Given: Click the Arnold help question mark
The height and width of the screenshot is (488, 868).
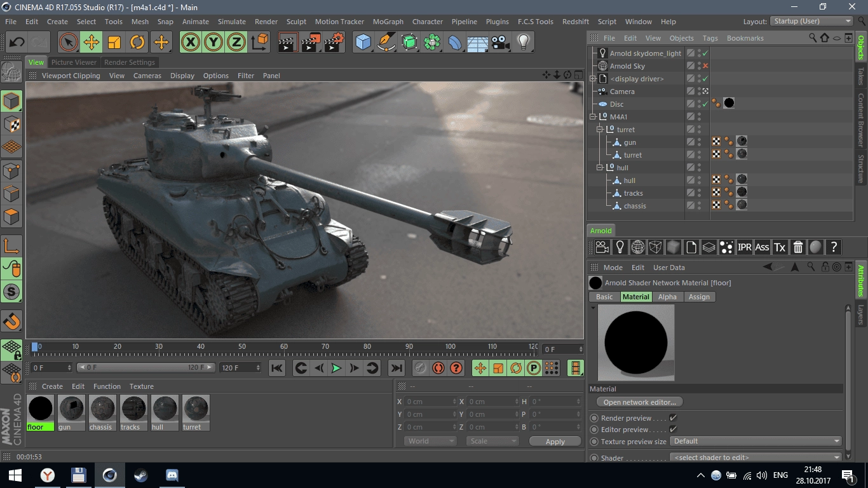Looking at the screenshot, I should click(834, 247).
